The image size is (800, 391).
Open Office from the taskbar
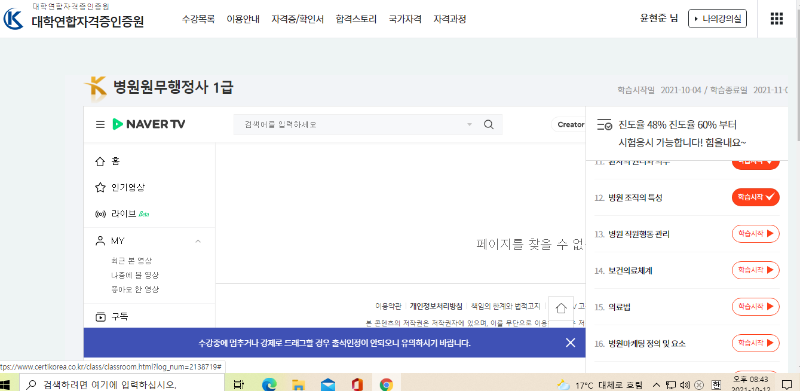(357, 384)
